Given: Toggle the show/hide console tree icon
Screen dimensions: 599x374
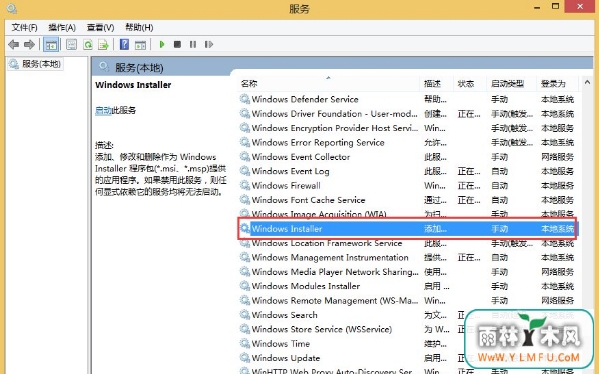Looking at the screenshot, I should click(x=51, y=45).
